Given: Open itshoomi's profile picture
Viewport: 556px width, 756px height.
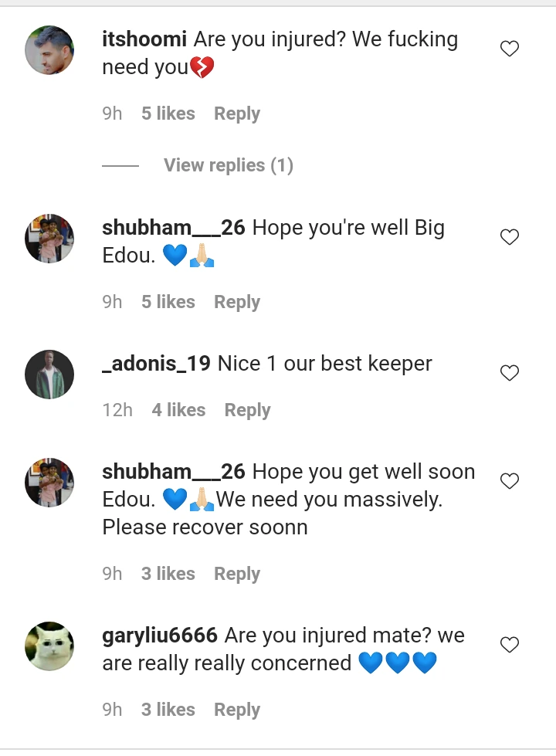Looking at the screenshot, I should point(49,50).
